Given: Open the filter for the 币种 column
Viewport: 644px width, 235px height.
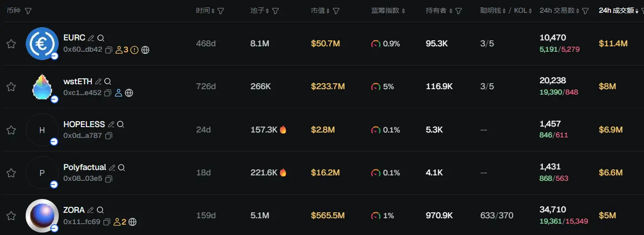Looking at the screenshot, I should click(28, 11).
